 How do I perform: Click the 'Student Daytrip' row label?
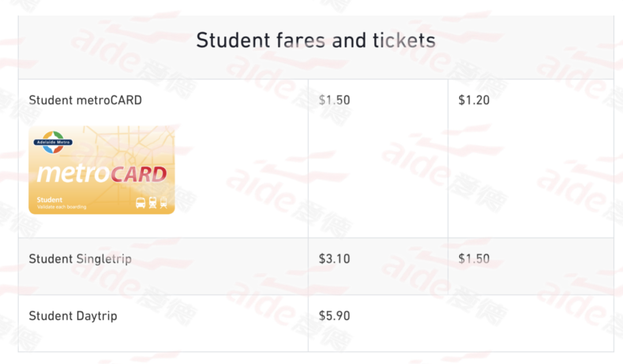point(73,316)
